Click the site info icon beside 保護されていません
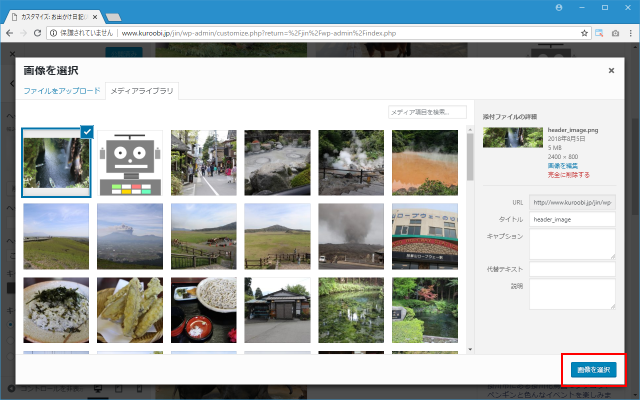The image size is (640, 400). [55, 33]
